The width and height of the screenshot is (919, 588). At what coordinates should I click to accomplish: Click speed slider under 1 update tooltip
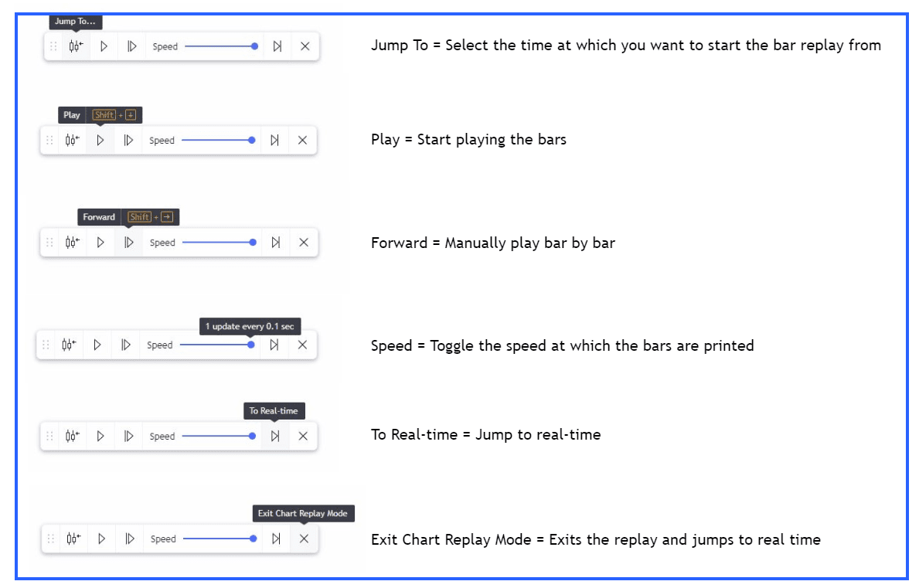(217, 345)
